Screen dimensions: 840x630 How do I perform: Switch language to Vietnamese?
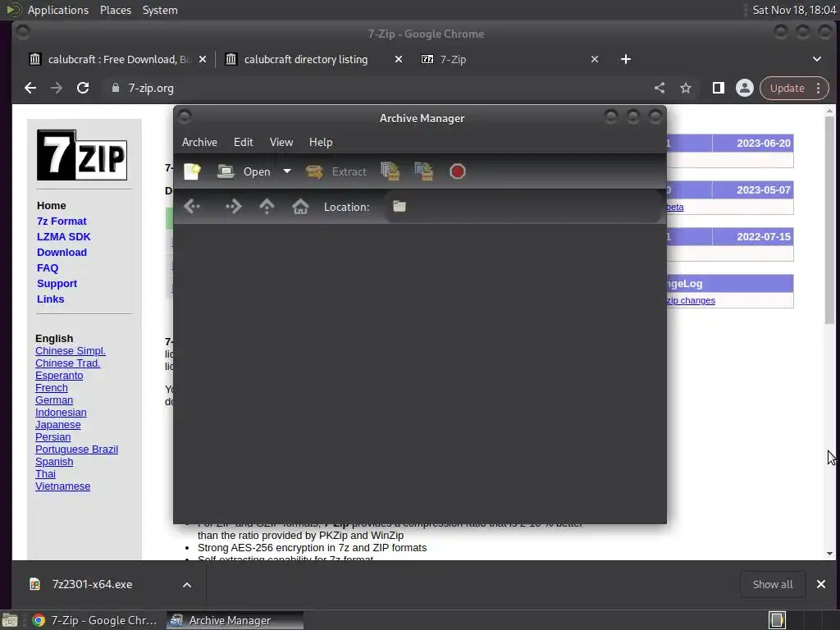tap(62, 486)
